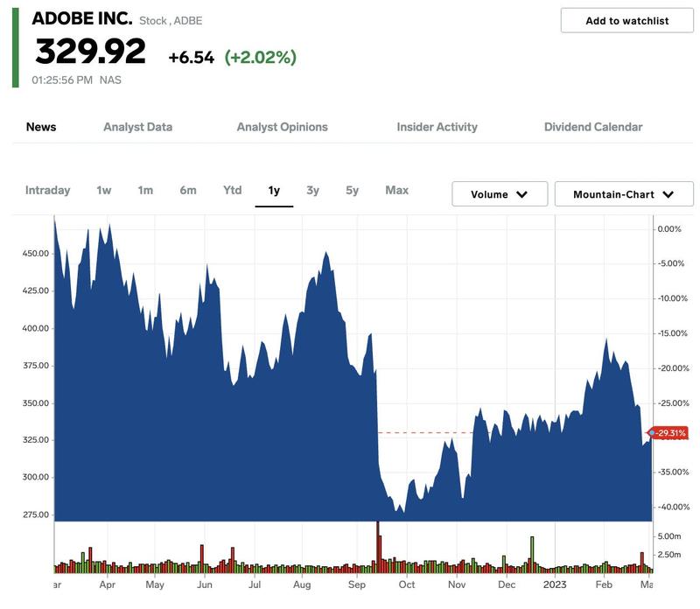
Task: Switch to the Analyst Data tab
Action: point(138,127)
